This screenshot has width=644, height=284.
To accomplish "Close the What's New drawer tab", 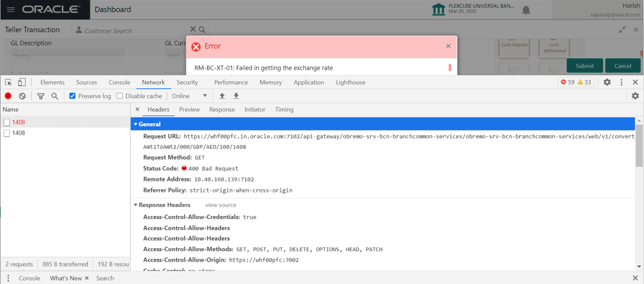I will coord(87,279).
